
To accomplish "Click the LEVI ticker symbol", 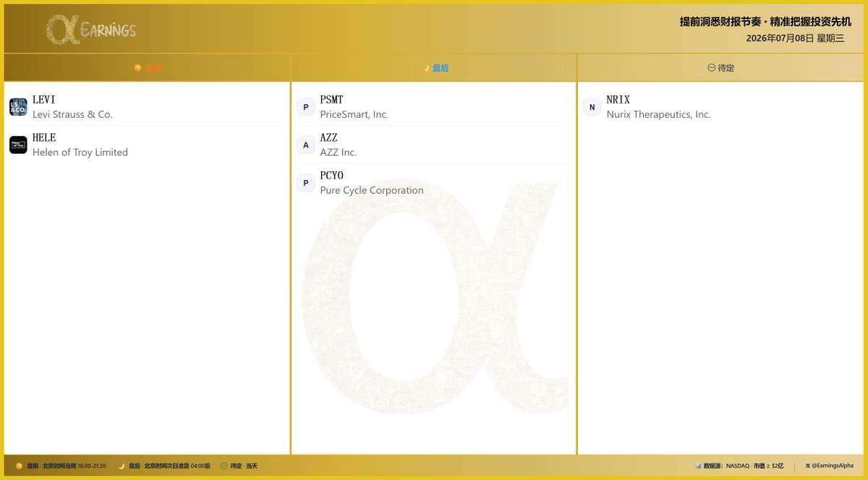I will coord(44,100).
